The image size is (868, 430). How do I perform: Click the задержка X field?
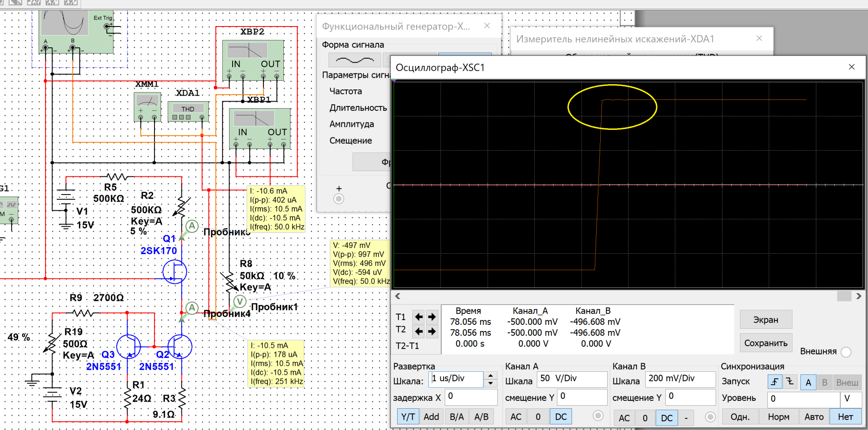click(471, 397)
